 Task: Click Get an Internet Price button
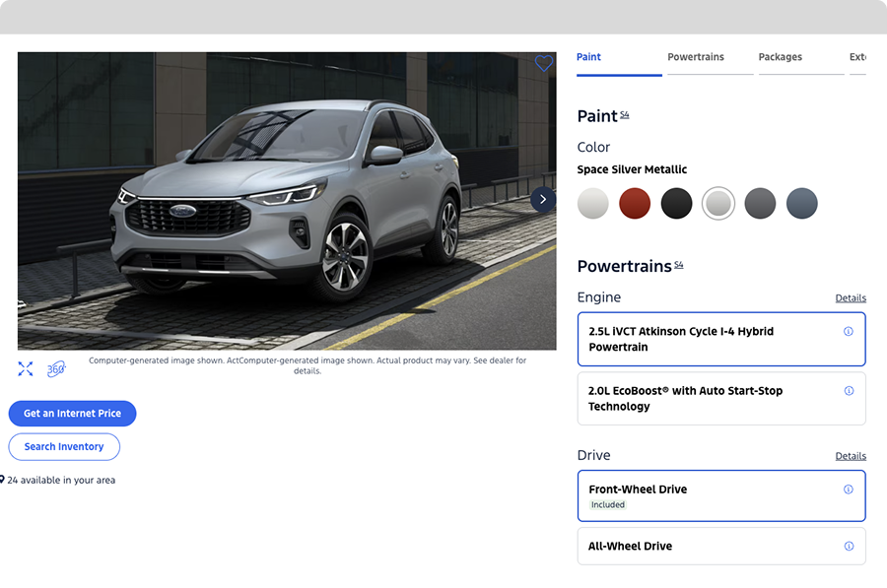click(x=72, y=414)
